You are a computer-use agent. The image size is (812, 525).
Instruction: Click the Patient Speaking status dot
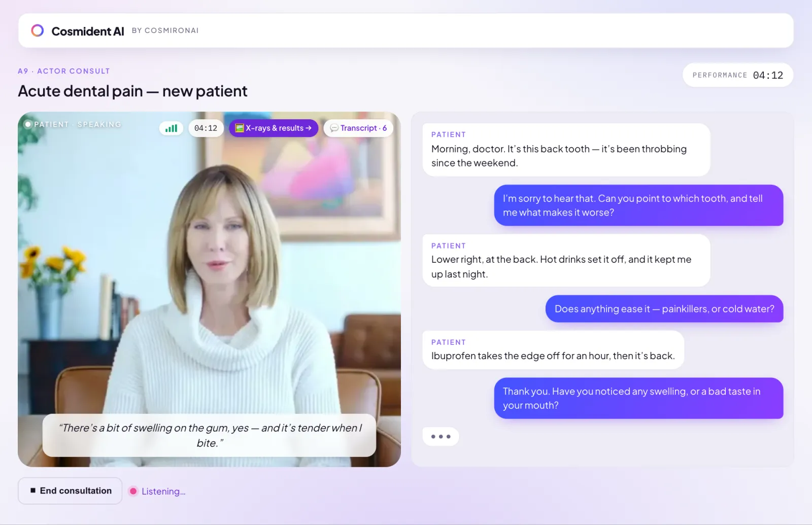click(x=28, y=124)
